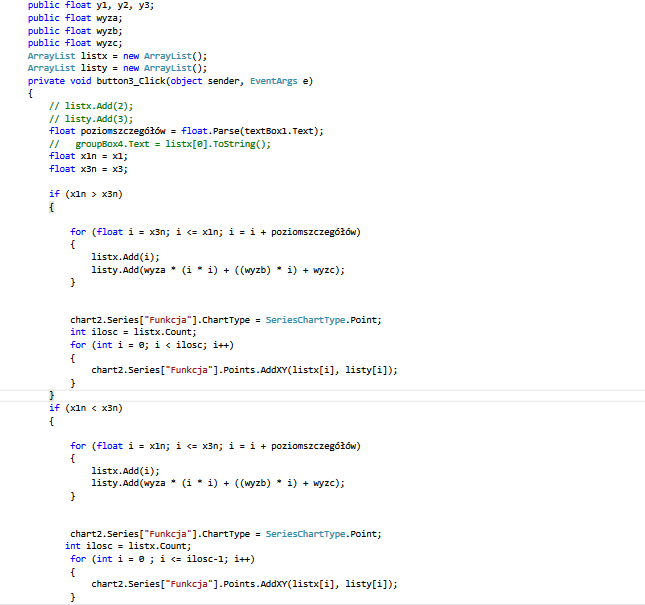Click the loop 'for (int i = 0 ; i <= ilosc-1; i++)'
This screenshot has height=605, width=645.
coord(162,559)
